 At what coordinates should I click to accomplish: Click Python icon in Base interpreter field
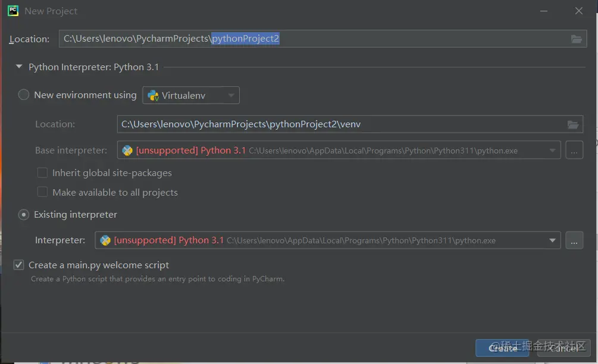click(127, 150)
